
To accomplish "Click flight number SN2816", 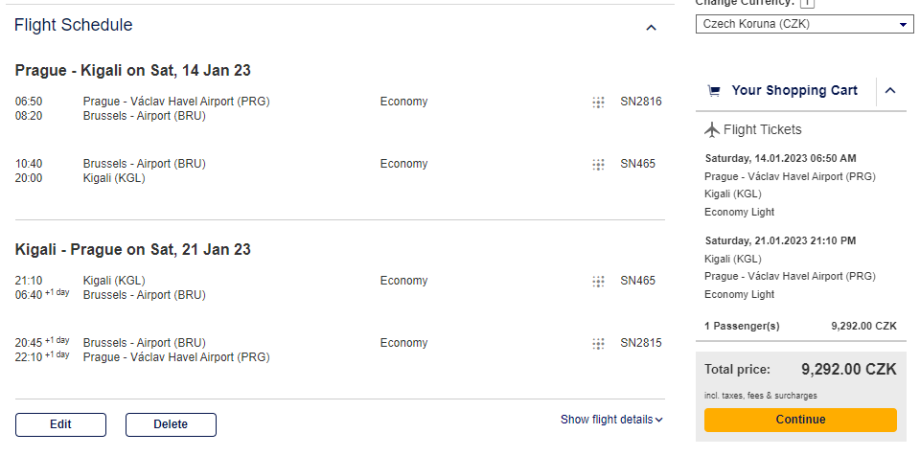I will pyautogui.click(x=641, y=102).
